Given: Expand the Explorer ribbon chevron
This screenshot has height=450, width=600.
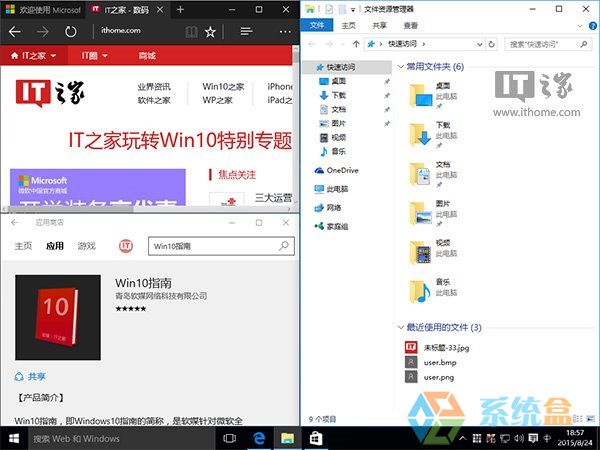Looking at the screenshot, I should point(580,26).
